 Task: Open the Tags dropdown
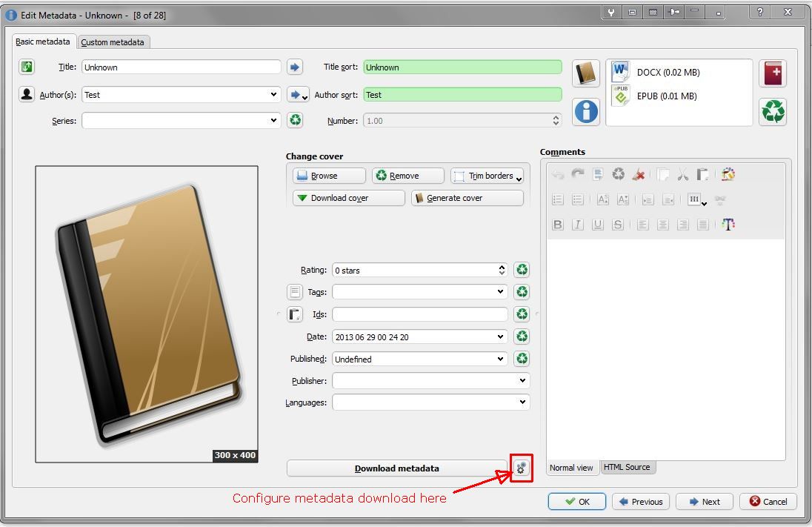tap(500, 292)
